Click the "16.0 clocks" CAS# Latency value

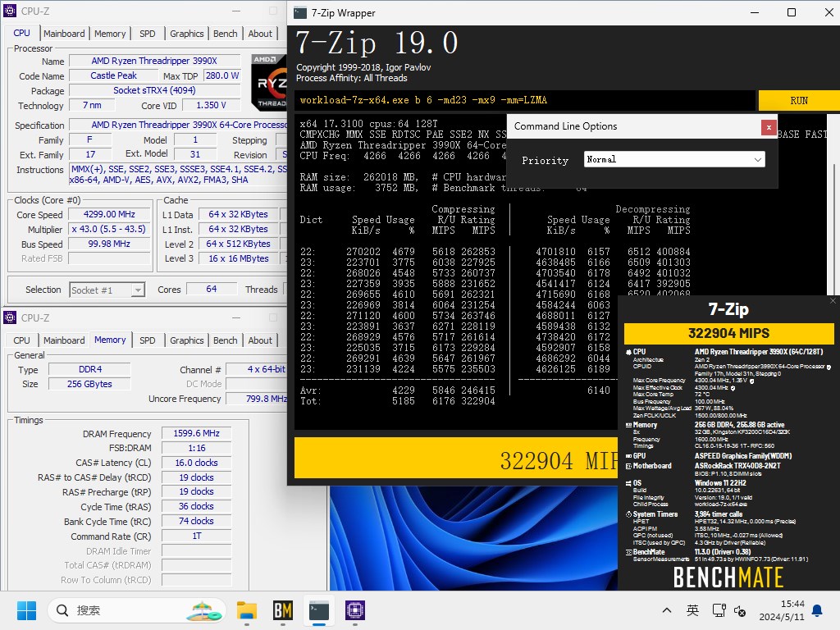coord(197,463)
